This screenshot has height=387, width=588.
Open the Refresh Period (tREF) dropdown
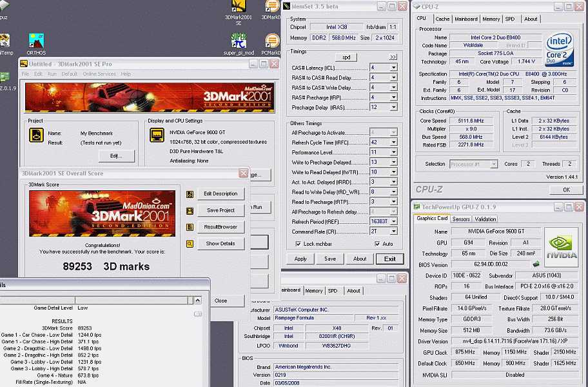coord(393,222)
